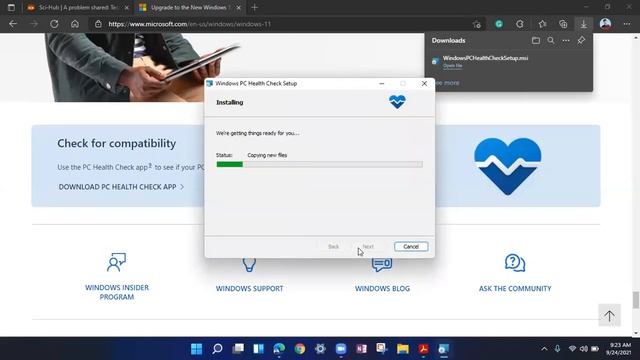Viewport: 640px width, 360px height.
Task: Open the Windows Start menu
Action: click(x=196, y=349)
